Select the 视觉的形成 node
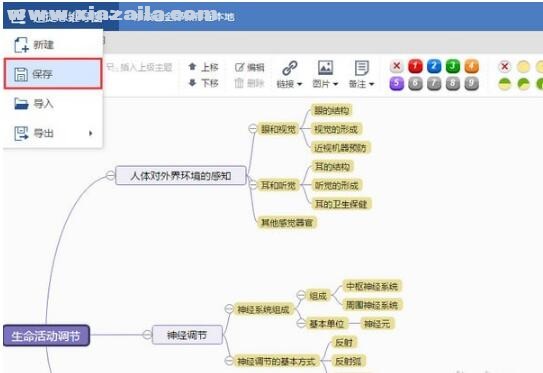This screenshot has width=543, height=373. pos(336,129)
